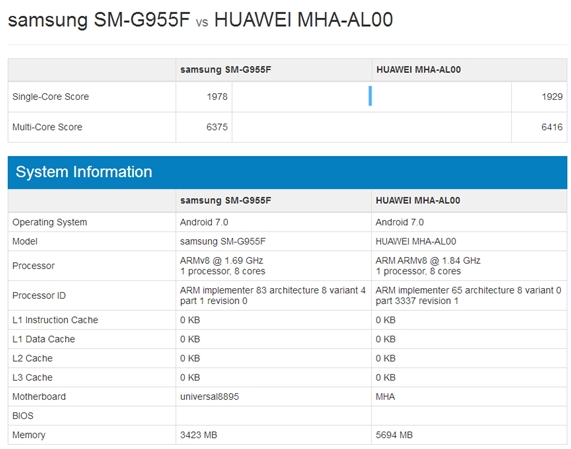The width and height of the screenshot is (571, 449).
Task: Click HUAWEI MHA-AL00 header in System Information table
Action: point(418,200)
